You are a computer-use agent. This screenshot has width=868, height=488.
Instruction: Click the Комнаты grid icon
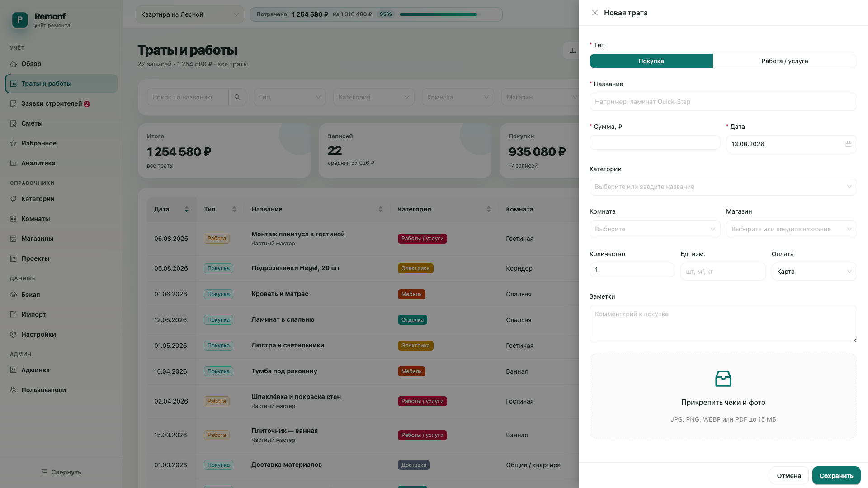pos(14,219)
